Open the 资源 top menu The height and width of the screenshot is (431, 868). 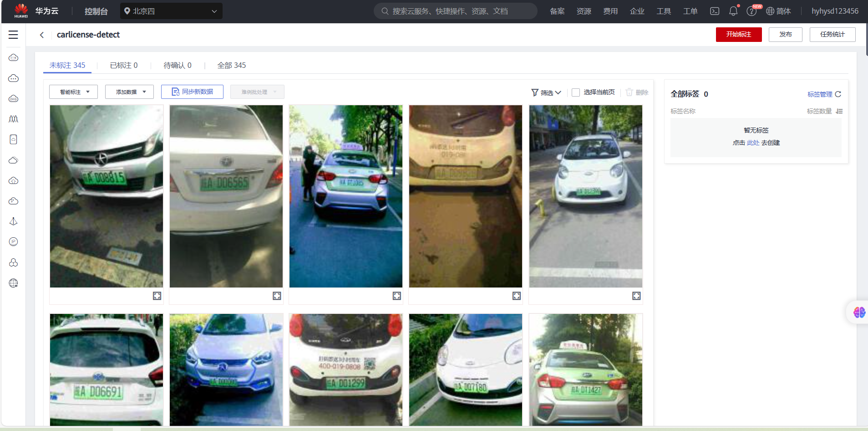click(x=584, y=11)
